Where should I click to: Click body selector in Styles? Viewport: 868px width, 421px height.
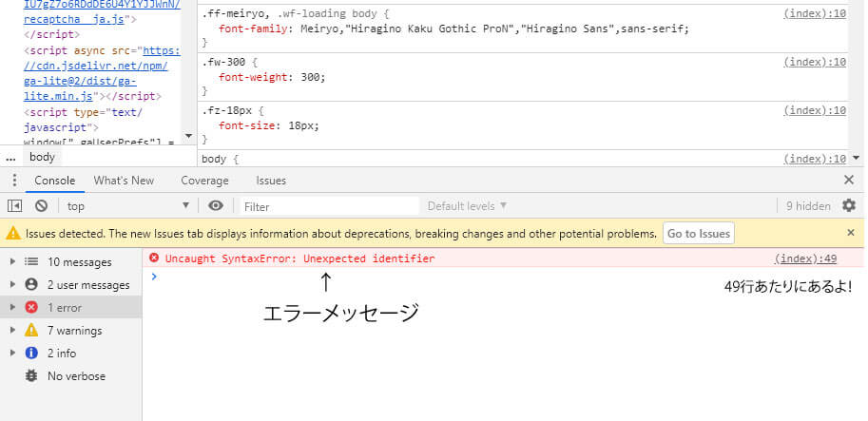pos(214,159)
